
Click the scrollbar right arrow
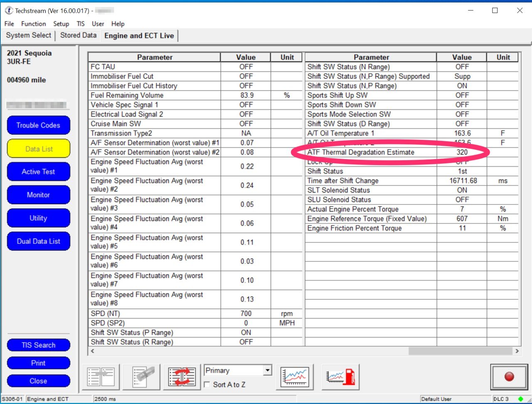point(517,351)
